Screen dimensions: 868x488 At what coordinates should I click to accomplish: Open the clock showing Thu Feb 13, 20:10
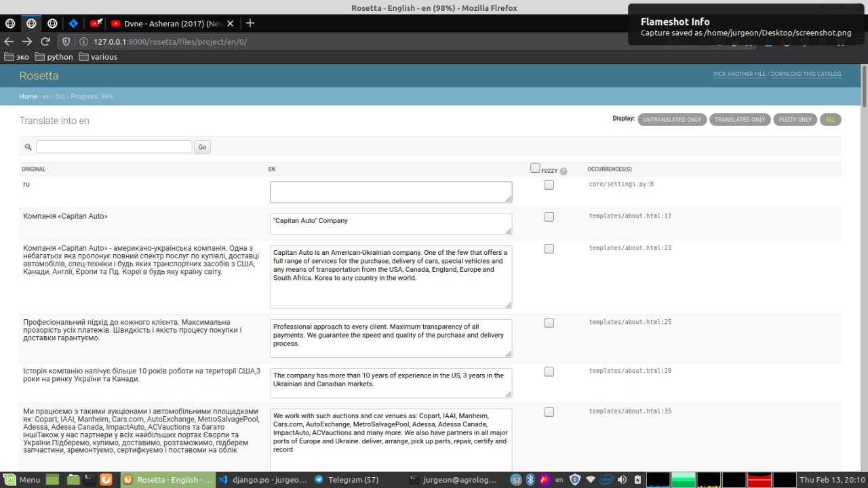[x=832, y=480]
